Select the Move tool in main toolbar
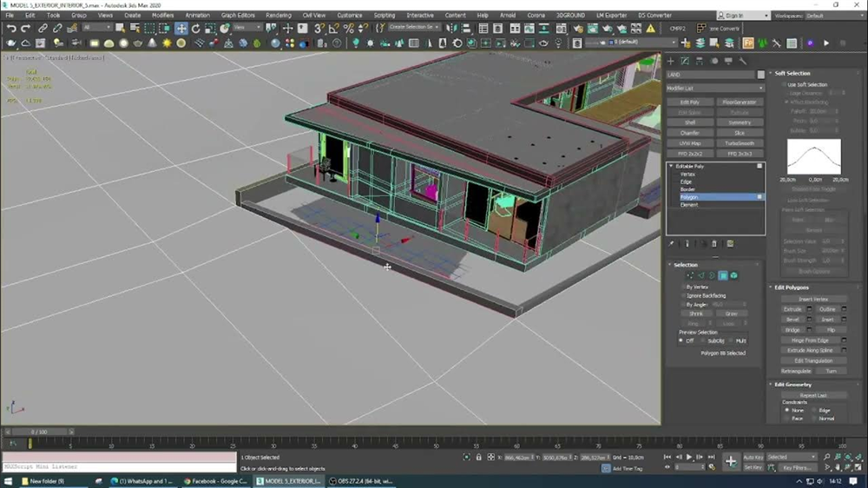 tap(181, 29)
